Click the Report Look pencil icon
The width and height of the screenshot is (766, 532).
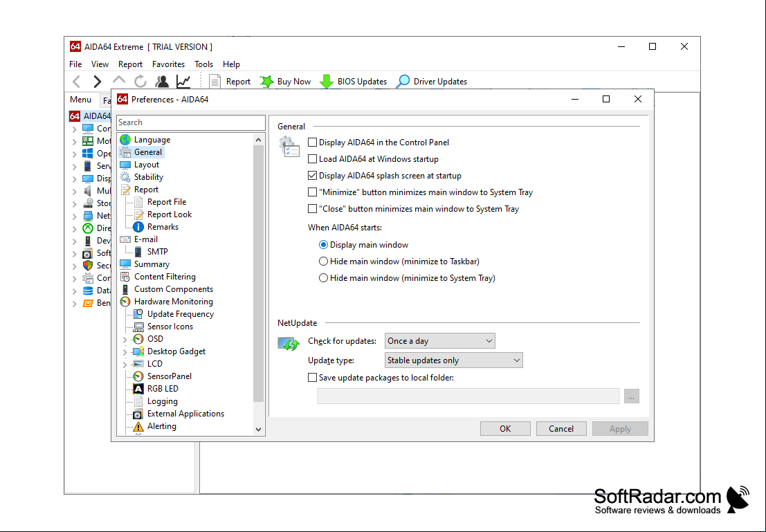pyautogui.click(x=139, y=214)
